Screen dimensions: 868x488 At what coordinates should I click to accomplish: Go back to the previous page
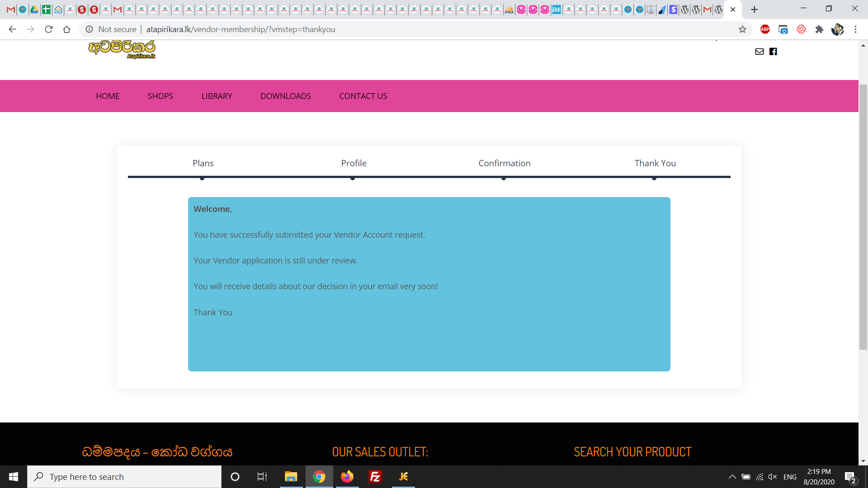coord(12,29)
